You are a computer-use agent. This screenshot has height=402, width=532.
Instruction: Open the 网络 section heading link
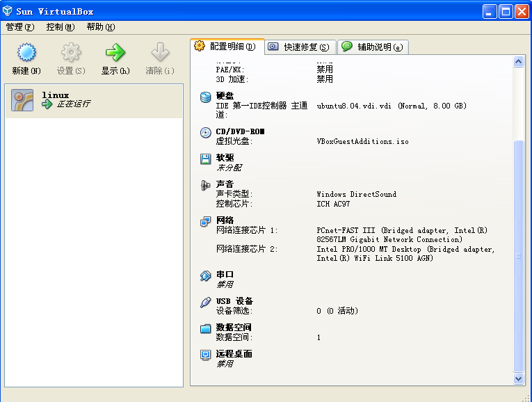(x=225, y=220)
